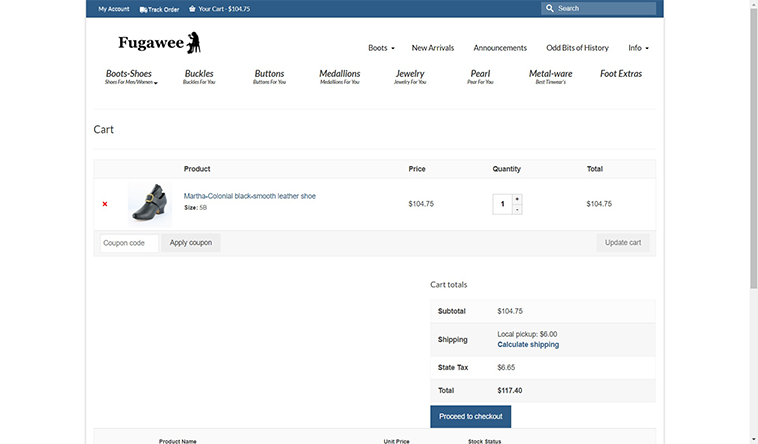Decrease quantity with down arrow
Image resolution: width=758 pixels, height=444 pixels.
(x=517, y=209)
